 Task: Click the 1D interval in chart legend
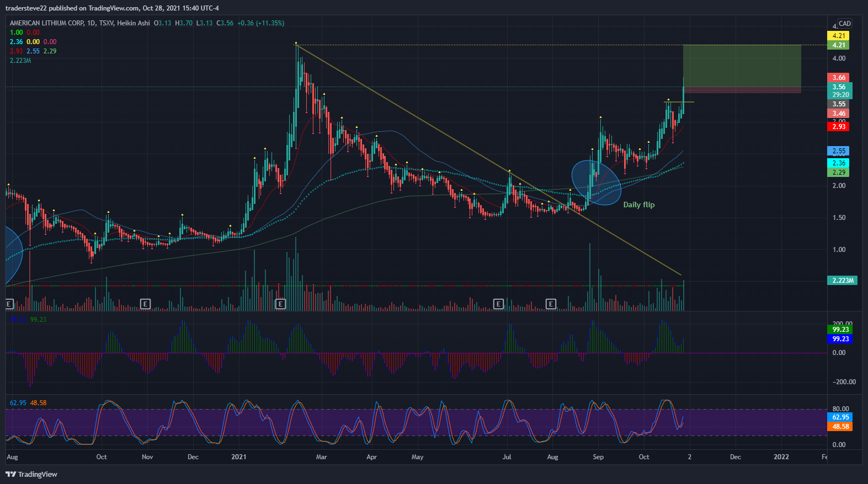point(92,23)
